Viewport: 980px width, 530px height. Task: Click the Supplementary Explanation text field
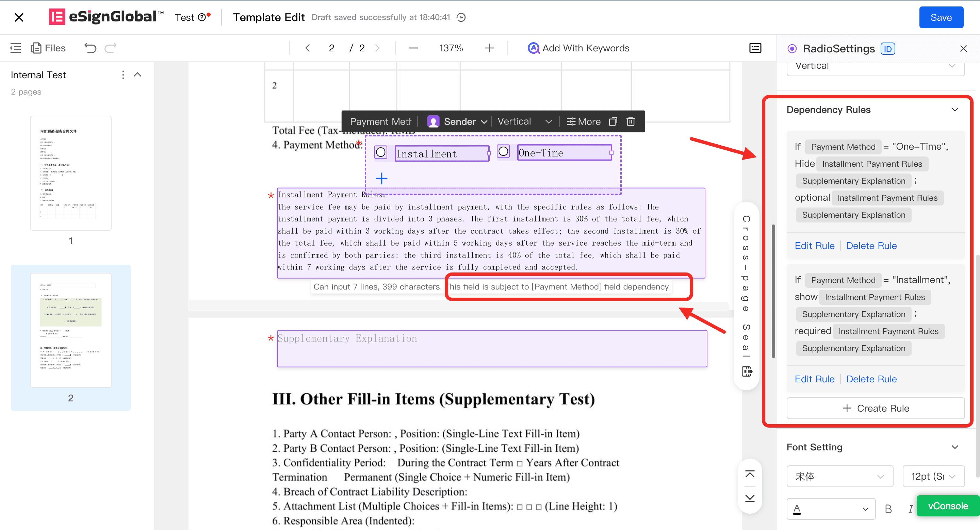[x=492, y=349]
